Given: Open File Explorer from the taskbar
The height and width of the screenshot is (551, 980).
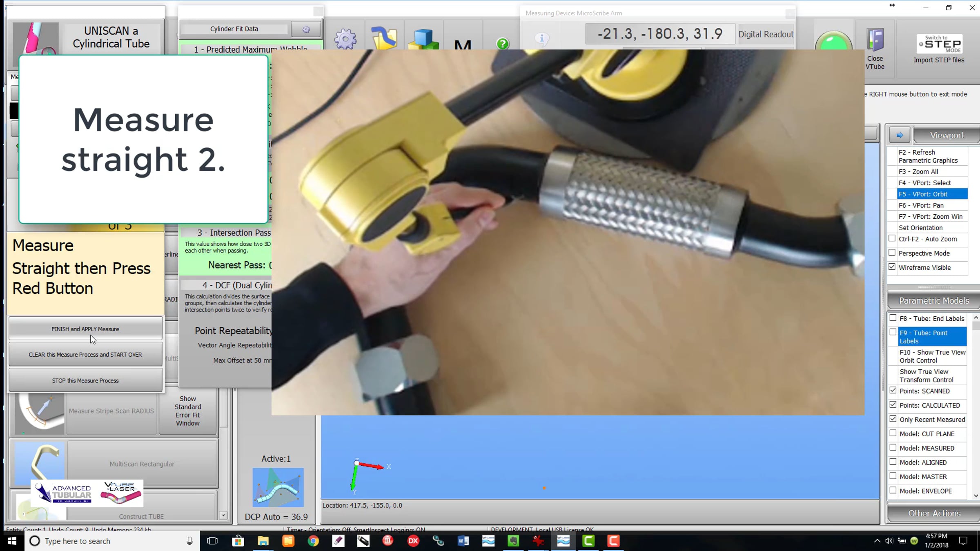Looking at the screenshot, I should tap(263, 541).
